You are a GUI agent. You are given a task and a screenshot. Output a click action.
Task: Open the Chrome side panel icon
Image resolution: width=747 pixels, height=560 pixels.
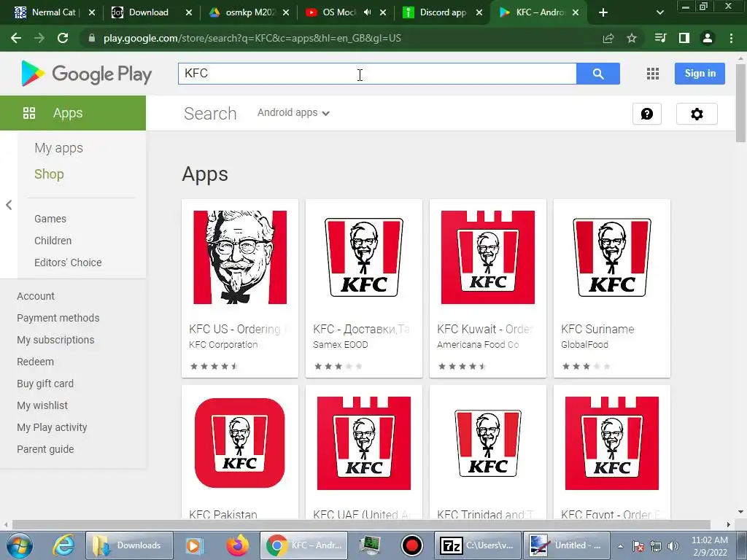pyautogui.click(x=684, y=38)
